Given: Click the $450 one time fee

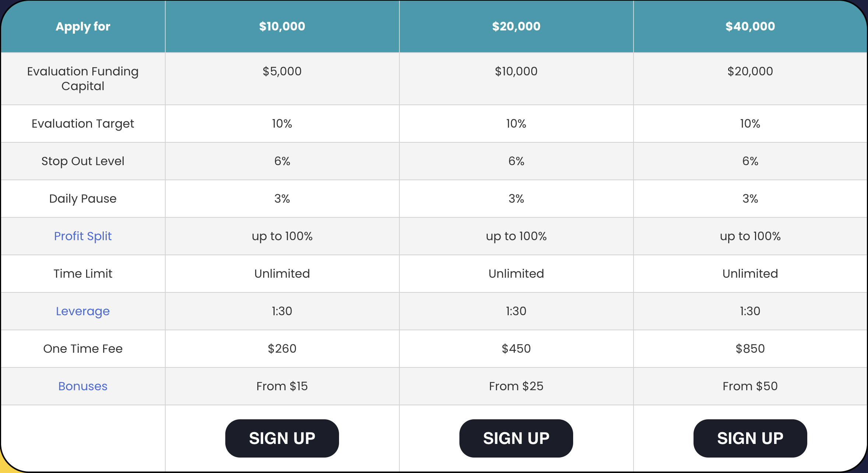Looking at the screenshot, I should 516,349.
